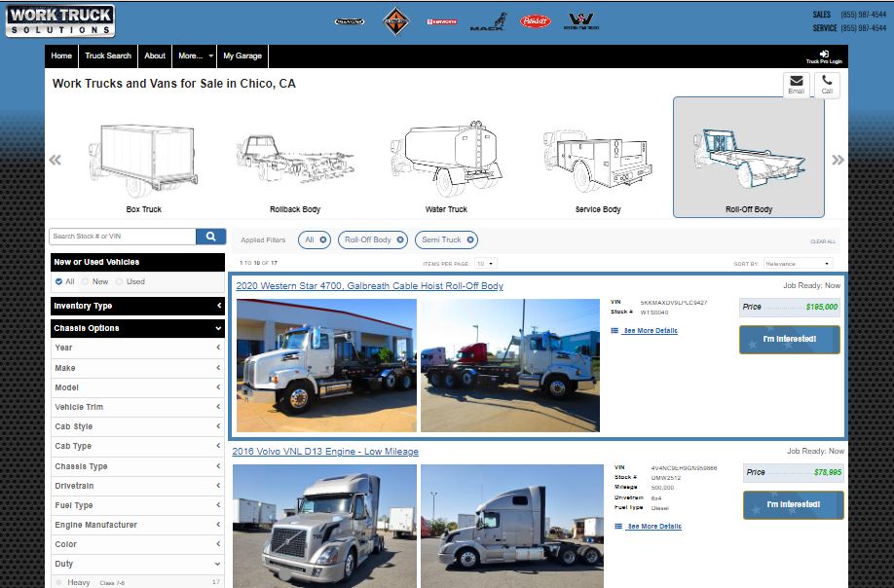Image resolution: width=894 pixels, height=588 pixels.
Task: Open the Truck Search menu item
Action: coord(108,55)
